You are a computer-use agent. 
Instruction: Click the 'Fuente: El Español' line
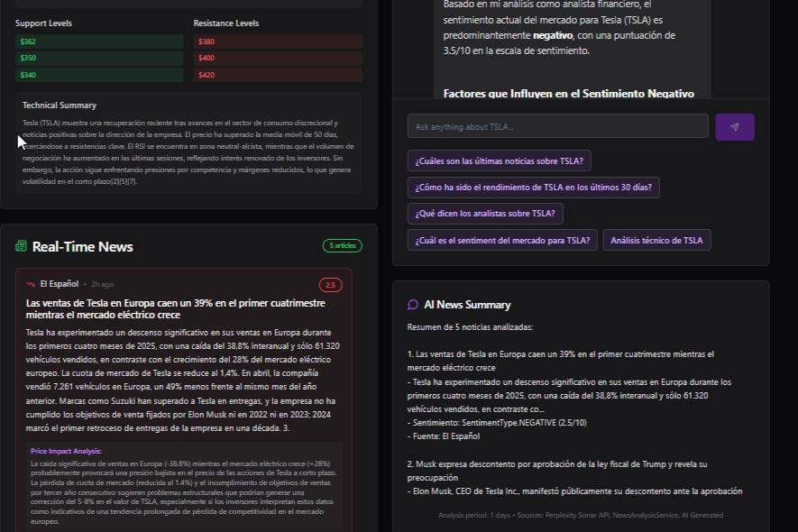click(444, 436)
